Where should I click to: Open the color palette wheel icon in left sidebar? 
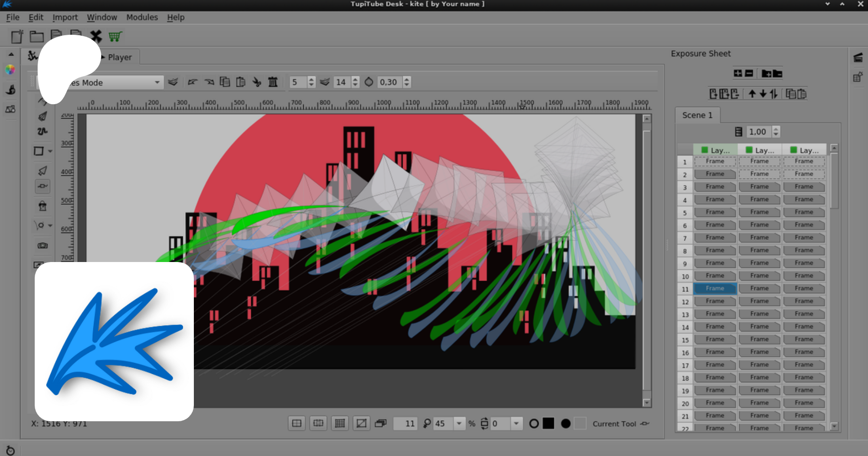[10, 70]
